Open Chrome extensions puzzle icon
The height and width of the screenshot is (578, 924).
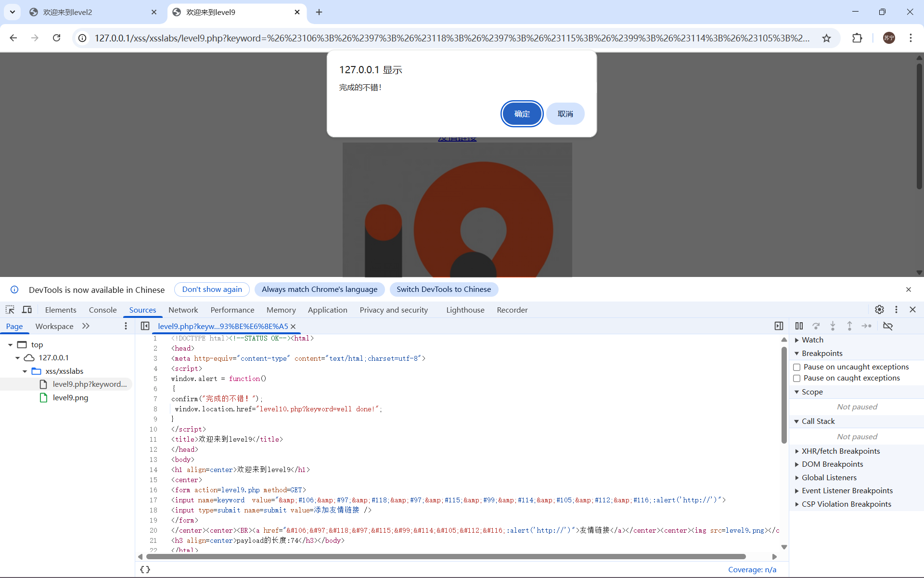coord(857,38)
